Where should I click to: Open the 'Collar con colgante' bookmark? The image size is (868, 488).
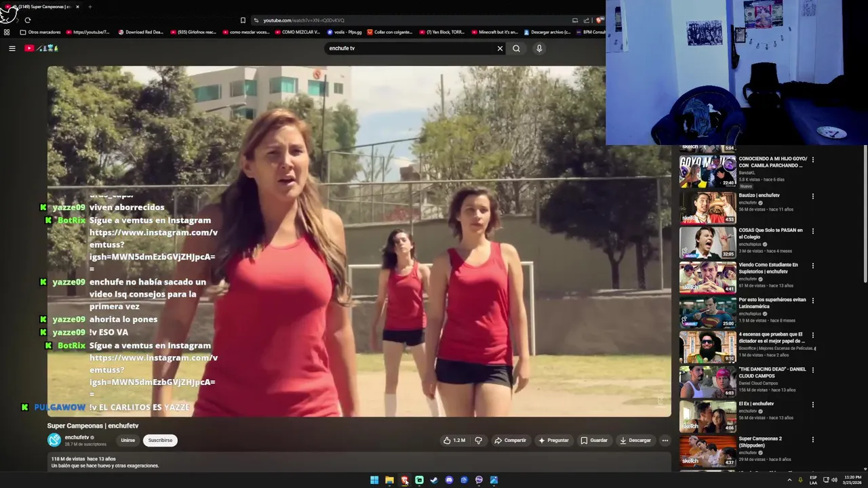pos(390,32)
